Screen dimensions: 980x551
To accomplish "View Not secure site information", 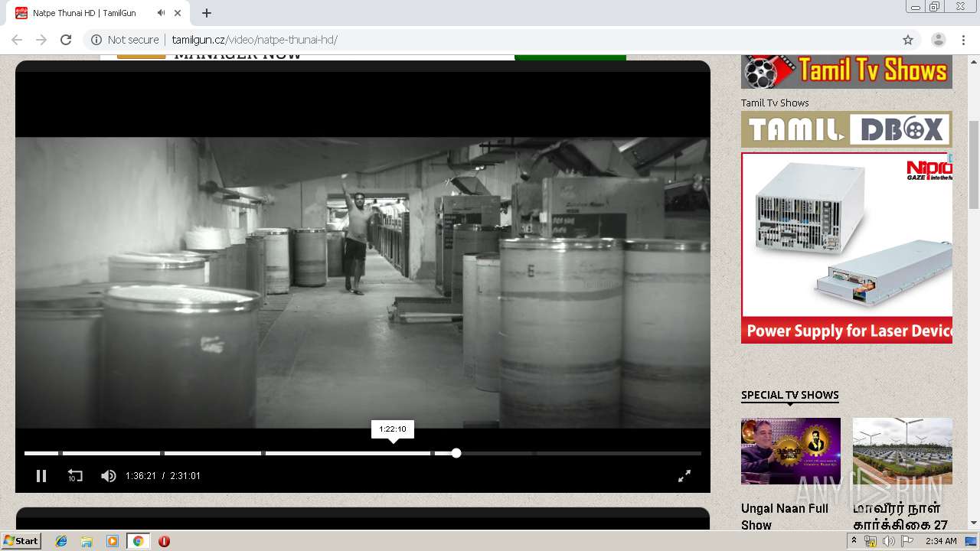I will [126, 40].
